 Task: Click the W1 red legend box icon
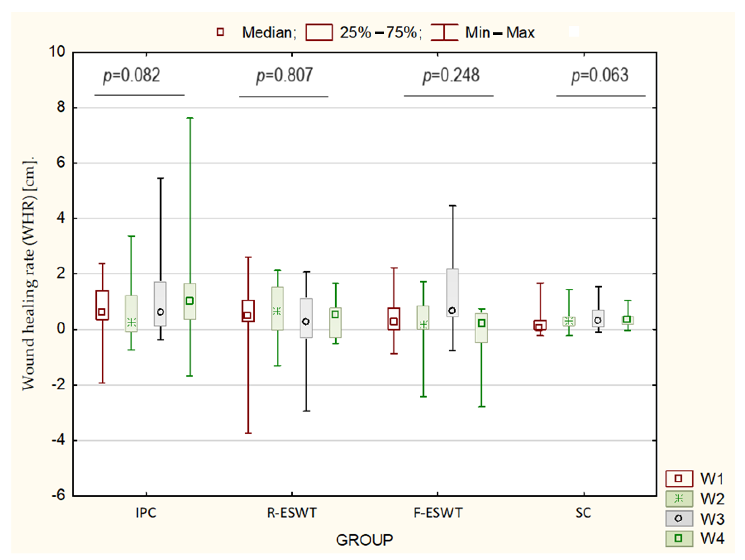click(x=679, y=478)
